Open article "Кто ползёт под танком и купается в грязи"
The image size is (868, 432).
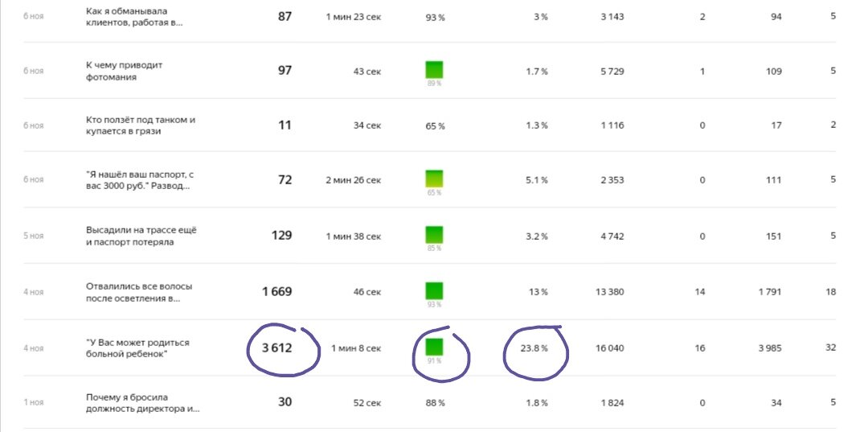tap(141, 125)
